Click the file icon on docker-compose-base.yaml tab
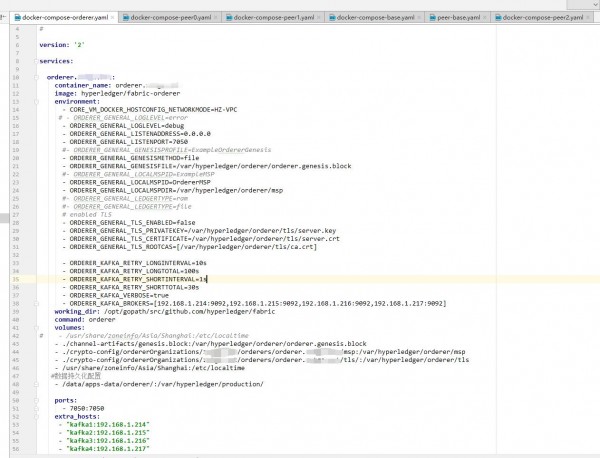 pos(332,18)
